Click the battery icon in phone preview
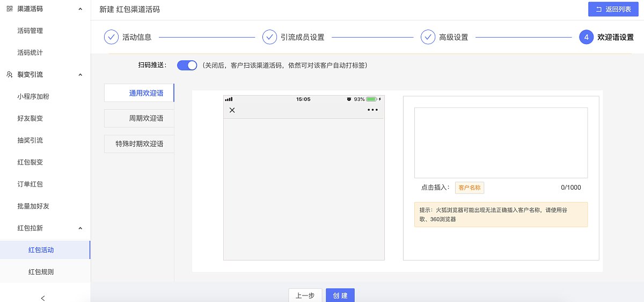644x302 pixels. coord(372,99)
